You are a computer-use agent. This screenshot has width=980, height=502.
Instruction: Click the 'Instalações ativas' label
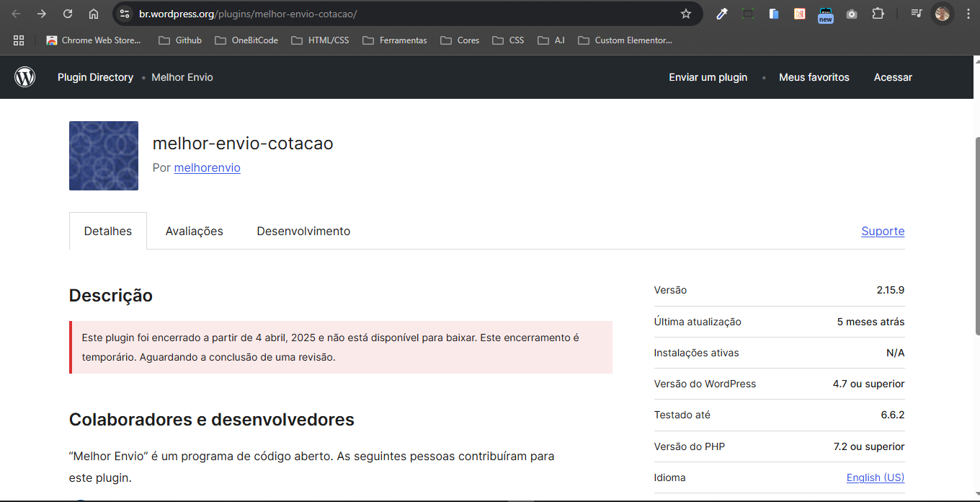[x=696, y=353]
